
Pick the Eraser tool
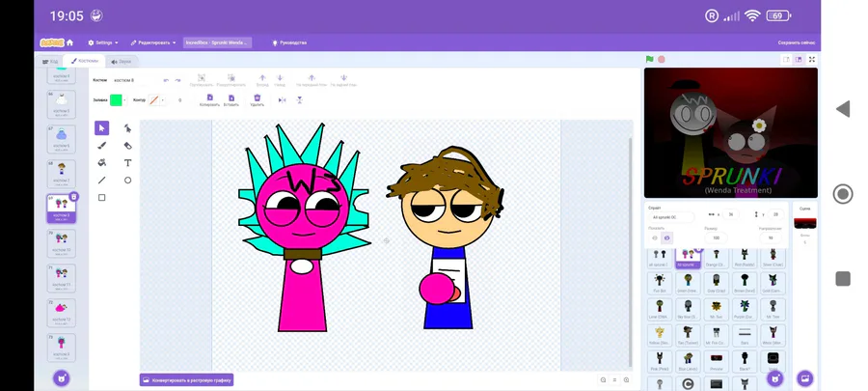[x=128, y=146]
